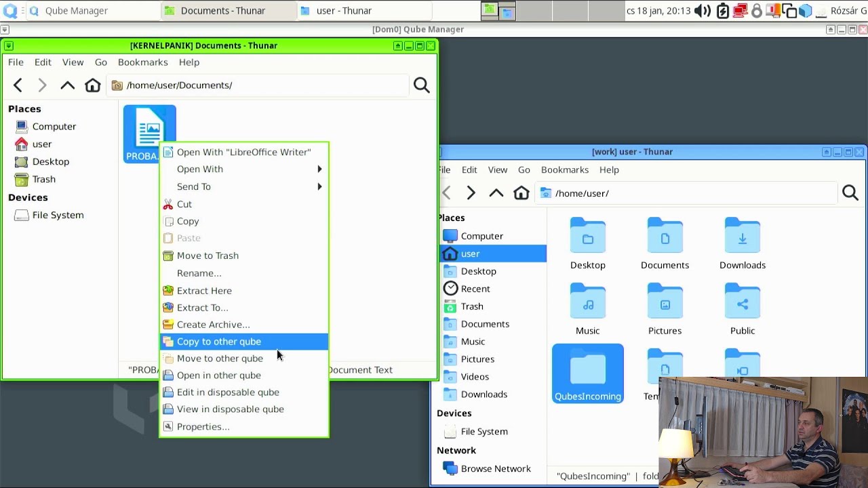868x488 pixels.
Task: Click path field /home/user/ in work window
Action: click(686, 193)
